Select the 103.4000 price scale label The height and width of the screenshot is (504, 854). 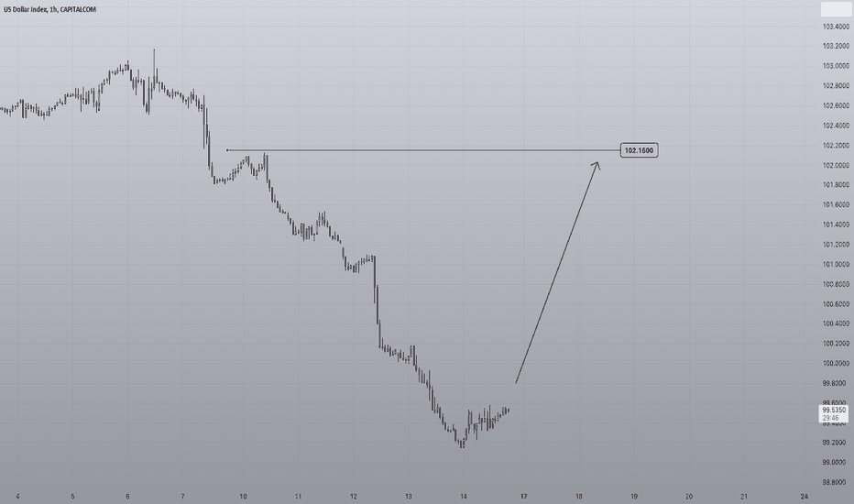(x=836, y=27)
